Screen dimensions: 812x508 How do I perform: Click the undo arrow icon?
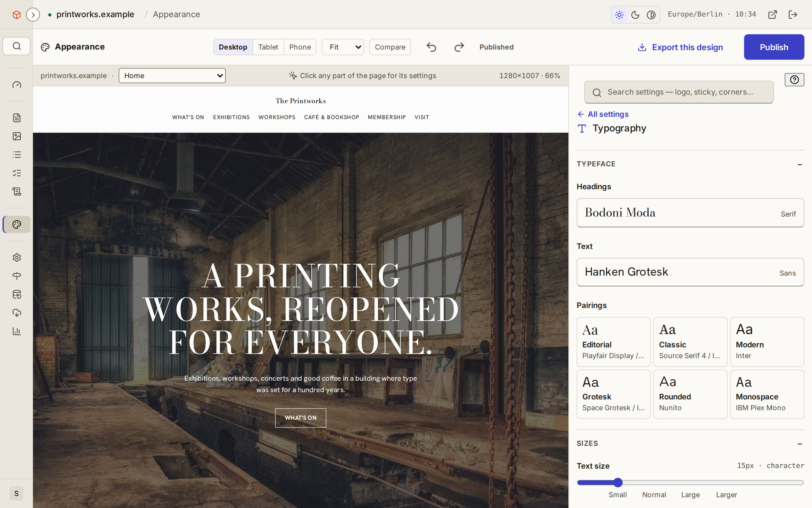431,47
